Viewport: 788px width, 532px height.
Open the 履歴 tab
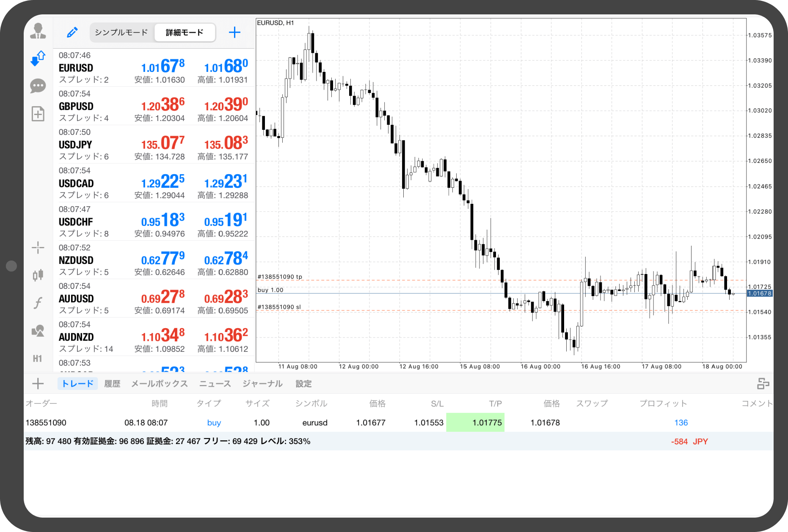(112, 384)
